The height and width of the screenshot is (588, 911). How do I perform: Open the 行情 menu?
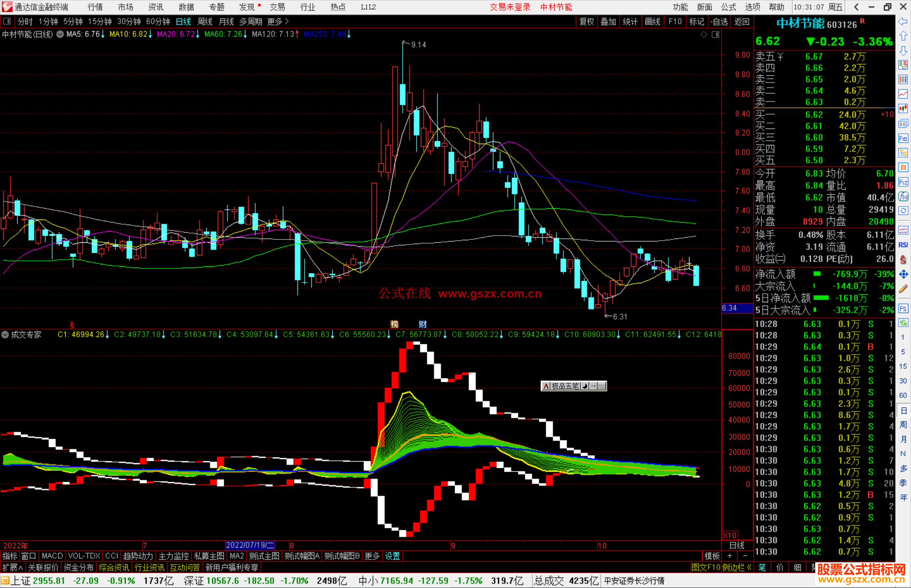[x=95, y=7]
